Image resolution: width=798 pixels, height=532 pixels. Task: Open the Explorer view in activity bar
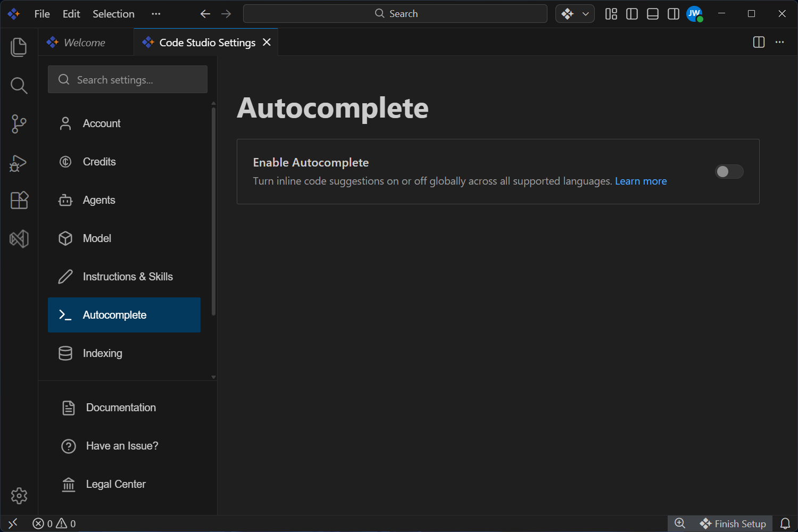[x=19, y=47]
